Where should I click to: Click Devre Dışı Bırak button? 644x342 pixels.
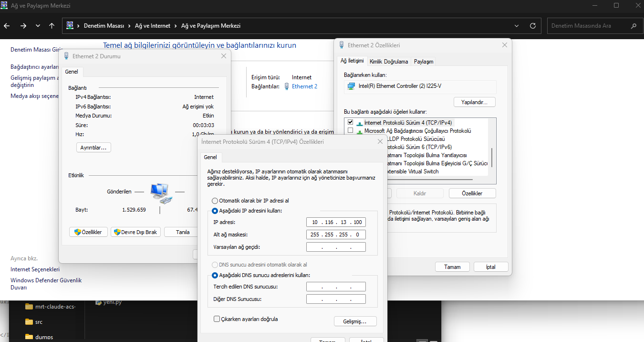tap(136, 232)
